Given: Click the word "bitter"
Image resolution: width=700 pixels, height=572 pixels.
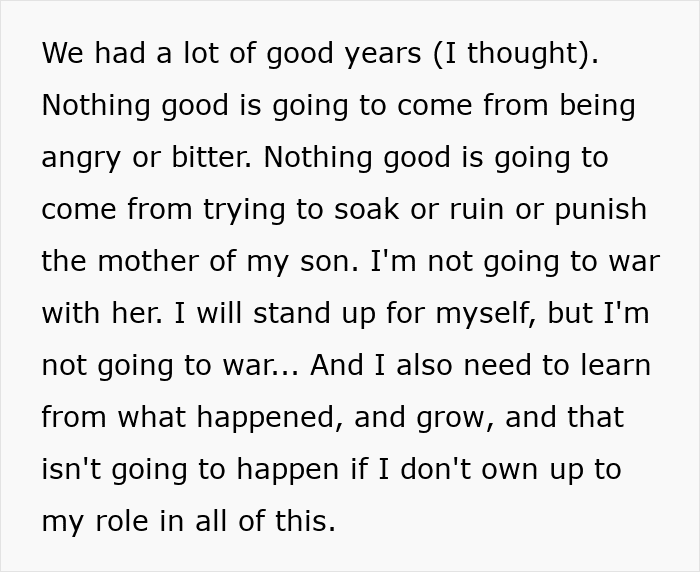Looking at the screenshot, I should [x=210, y=158].
